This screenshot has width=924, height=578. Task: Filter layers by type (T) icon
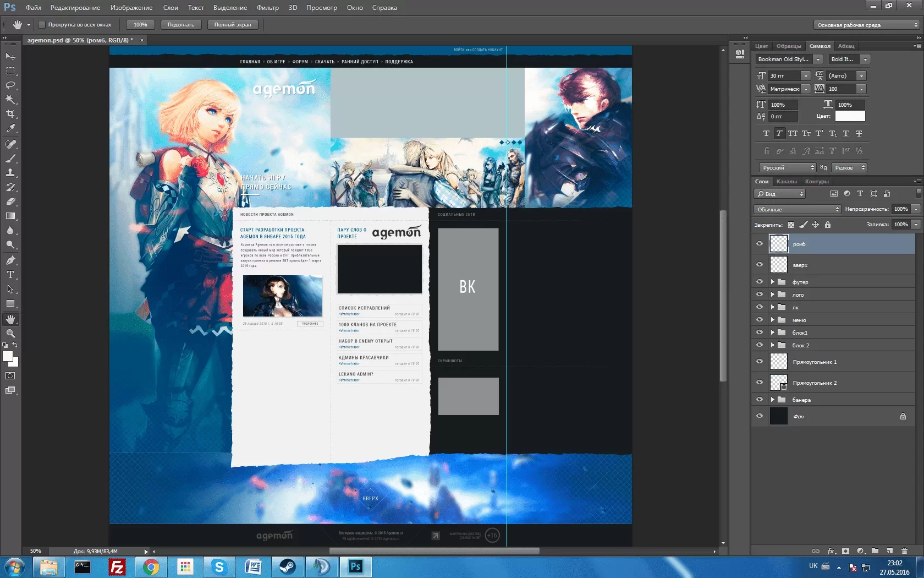860,194
